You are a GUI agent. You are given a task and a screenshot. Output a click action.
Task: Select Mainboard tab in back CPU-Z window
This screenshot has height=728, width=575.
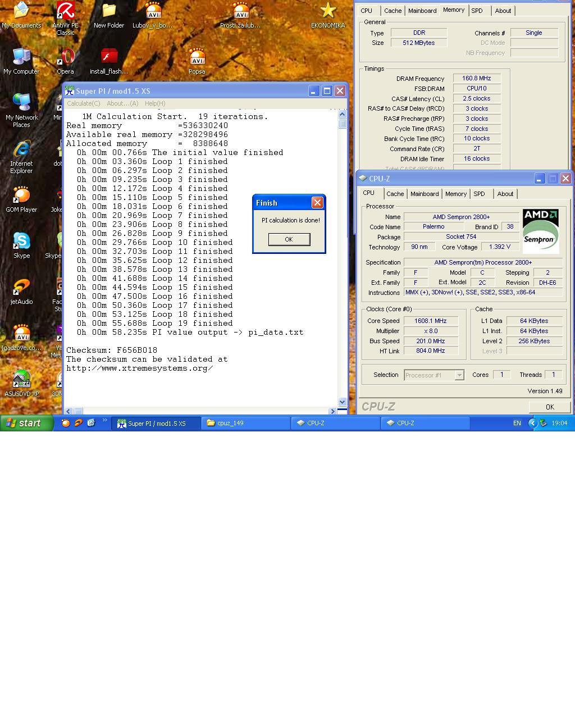(422, 11)
